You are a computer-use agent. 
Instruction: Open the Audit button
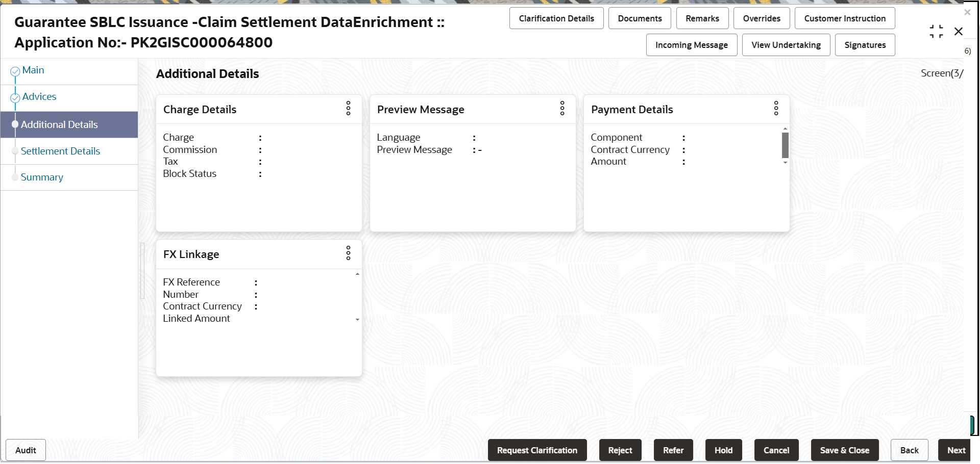tap(26, 450)
